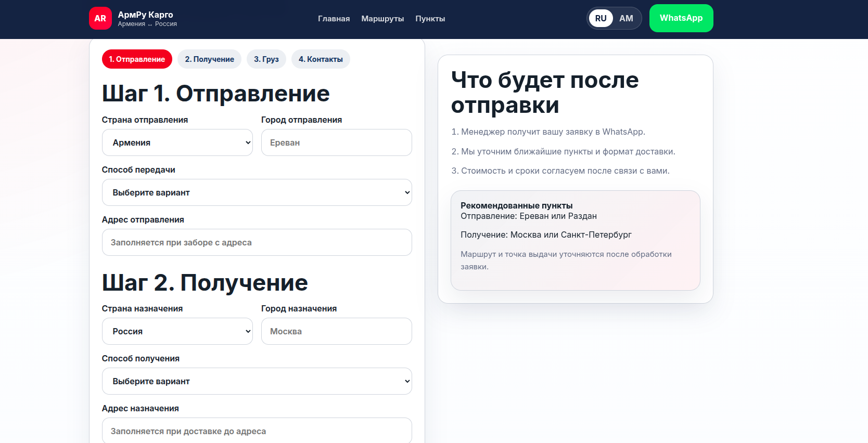Open the Страна назначения dropdown showing Россия
868x443 pixels.
click(177, 331)
